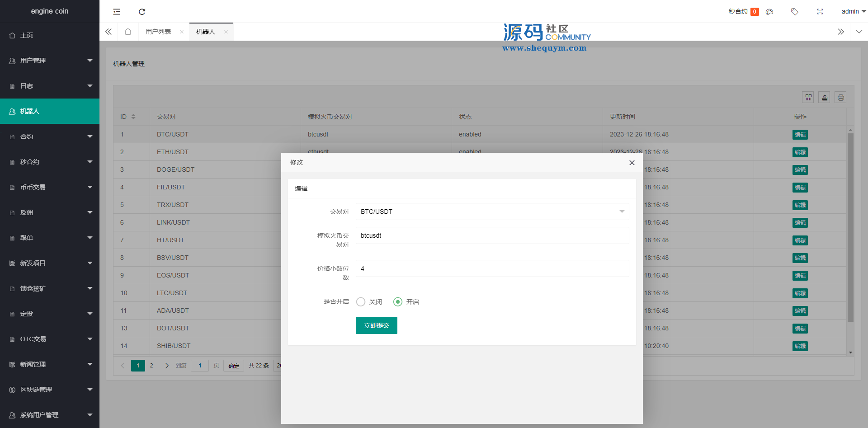
Task: Submit the form with 立即提交
Action: pos(377,325)
